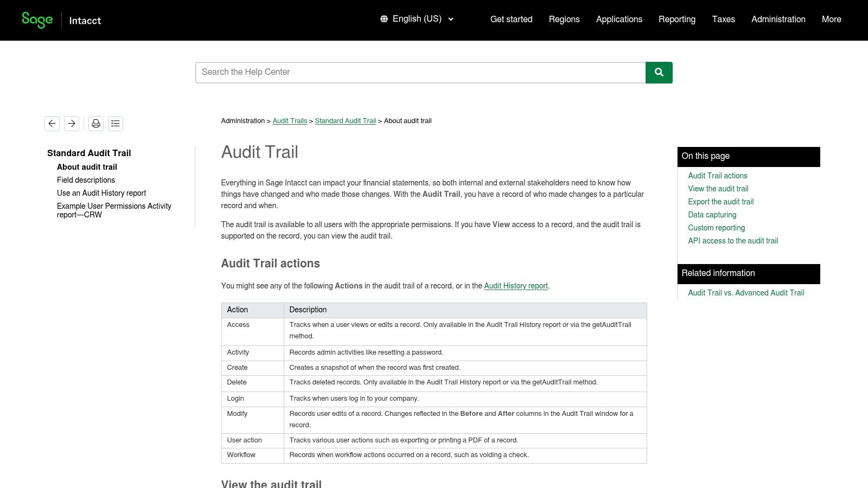Follow the Audit History report inline link
Image resolution: width=868 pixels, height=488 pixels.
tap(516, 286)
